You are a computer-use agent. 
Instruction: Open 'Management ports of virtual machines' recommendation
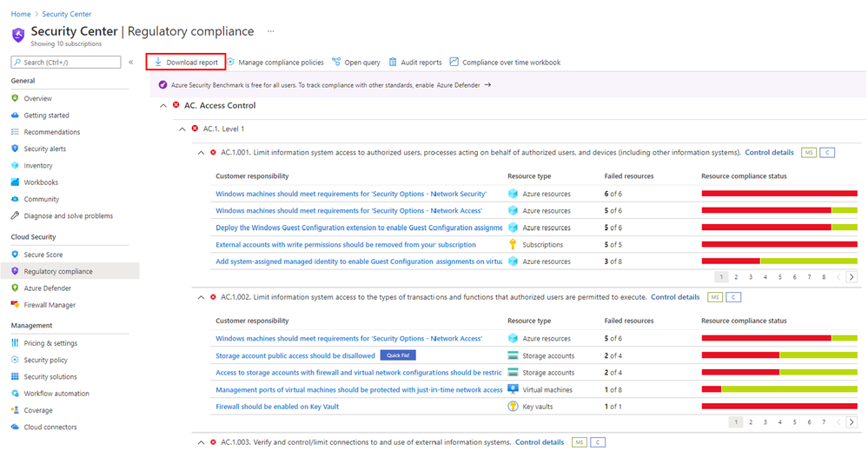click(x=359, y=390)
